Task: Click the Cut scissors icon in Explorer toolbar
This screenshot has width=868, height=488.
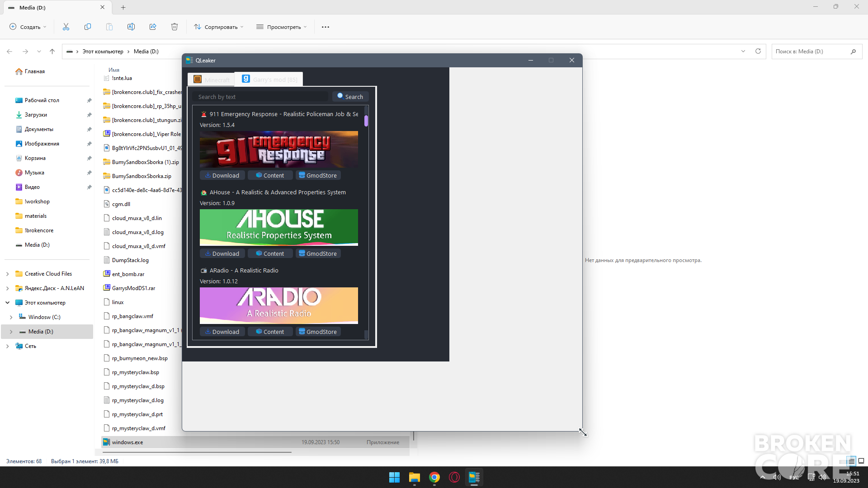Action: click(66, 27)
